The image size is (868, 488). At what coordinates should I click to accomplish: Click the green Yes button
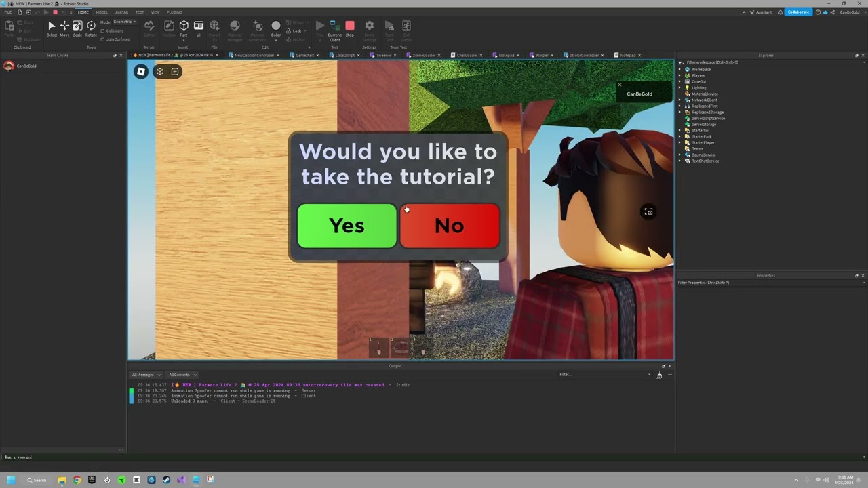click(x=347, y=226)
